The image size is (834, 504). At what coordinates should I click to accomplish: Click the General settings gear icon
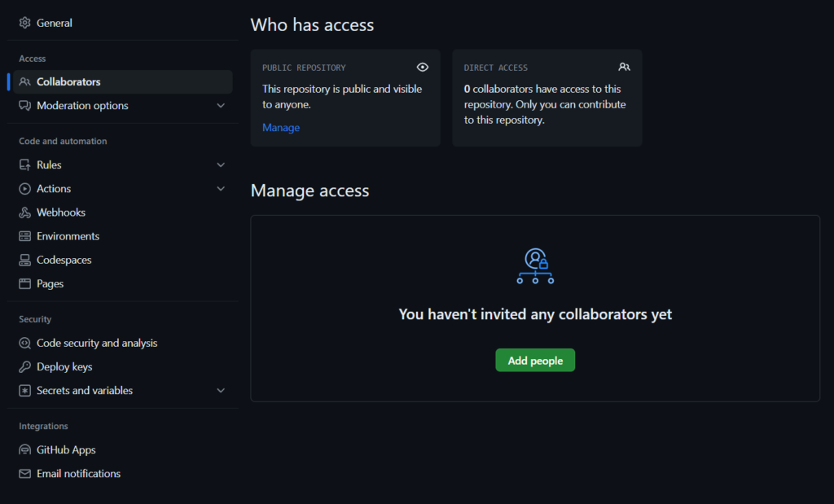pyautogui.click(x=24, y=22)
